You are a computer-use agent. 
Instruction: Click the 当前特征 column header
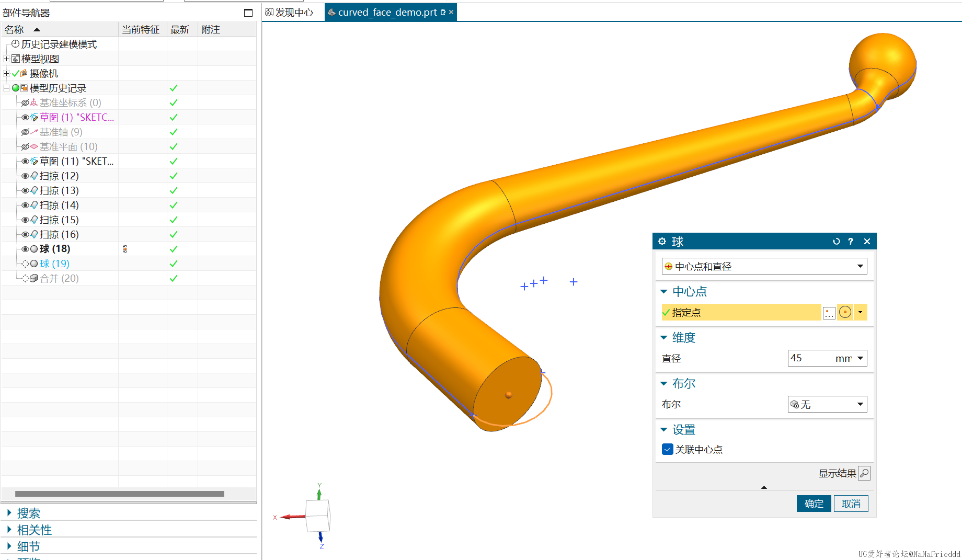[x=142, y=29]
